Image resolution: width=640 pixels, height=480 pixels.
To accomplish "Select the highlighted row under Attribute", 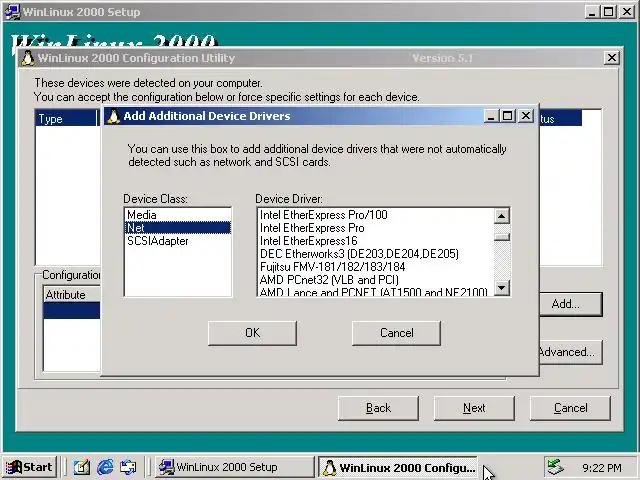I will pyautogui.click(x=72, y=311).
